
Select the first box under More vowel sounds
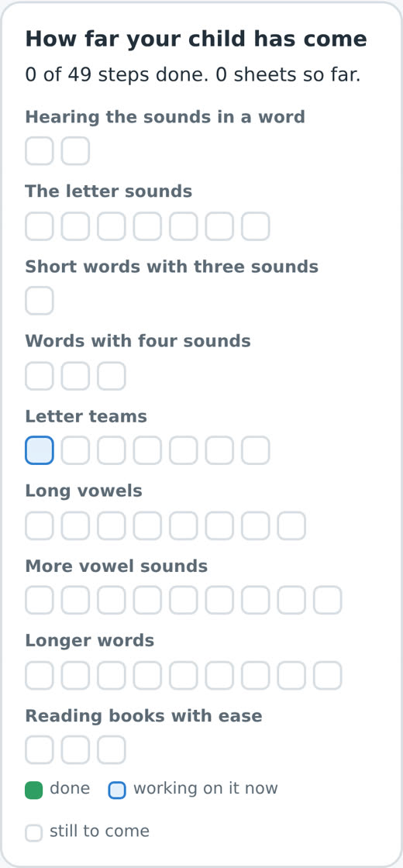point(40,600)
